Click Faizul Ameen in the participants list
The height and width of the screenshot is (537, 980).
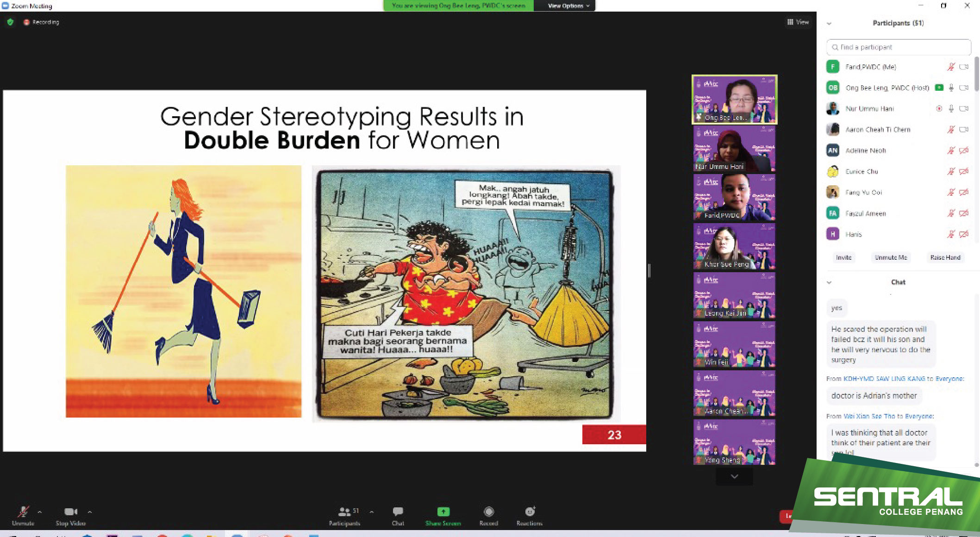(x=898, y=213)
